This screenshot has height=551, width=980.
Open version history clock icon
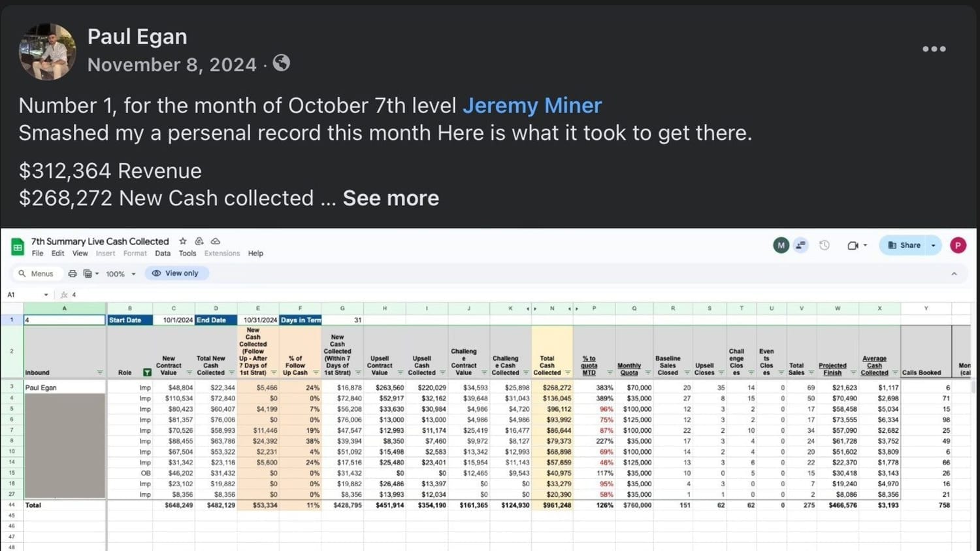[x=825, y=245]
